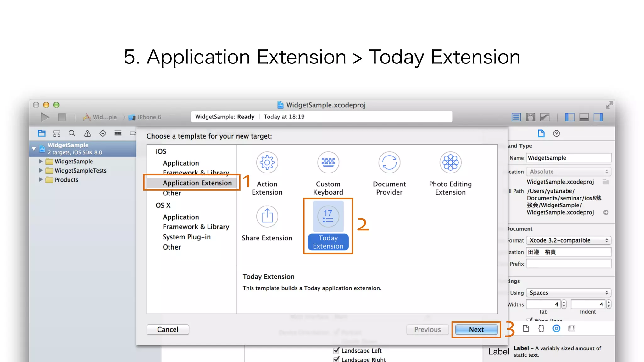Open the Issue navigator warning icon
Screen dimensions: 644x362
87,134
